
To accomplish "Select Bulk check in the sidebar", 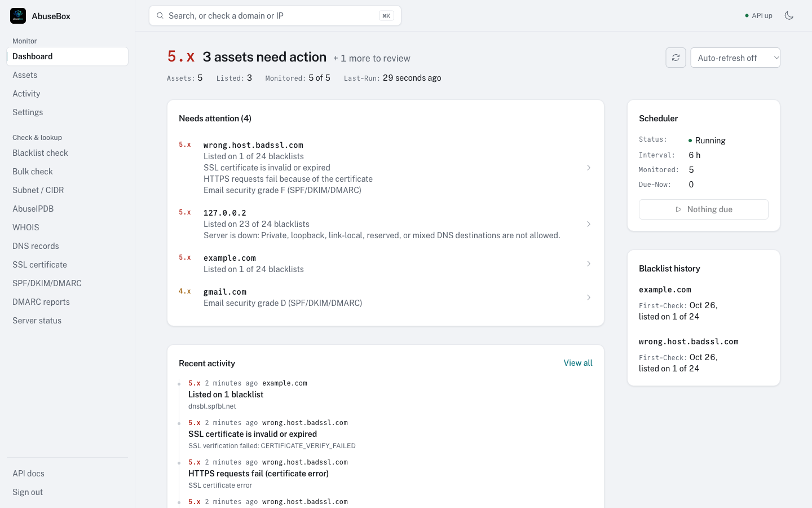I will pyautogui.click(x=68, y=172).
